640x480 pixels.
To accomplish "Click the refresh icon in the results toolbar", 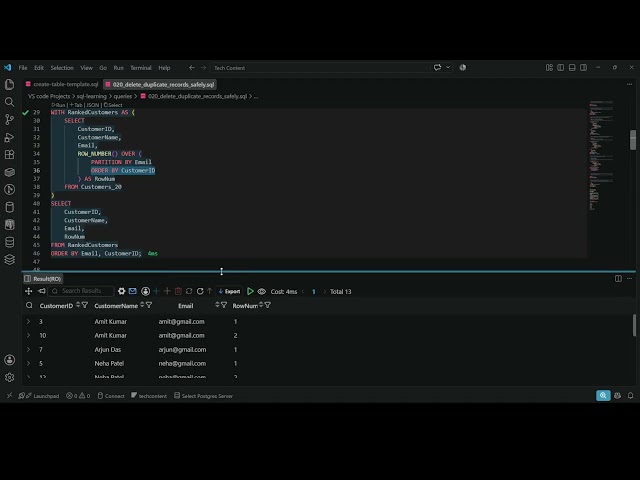I will pyautogui.click(x=200, y=291).
